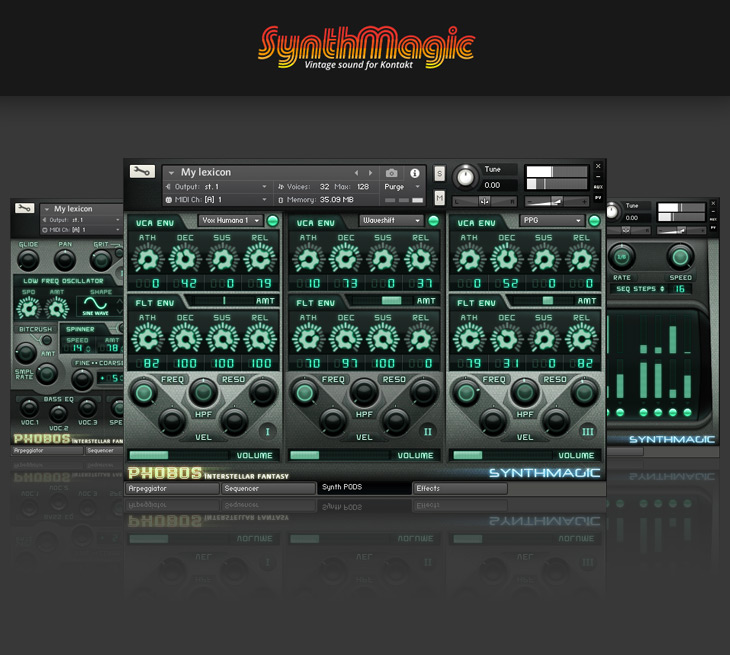This screenshot has width=730, height=655.
Task: Click the LFO sine wave shape display
Action: 95,306
